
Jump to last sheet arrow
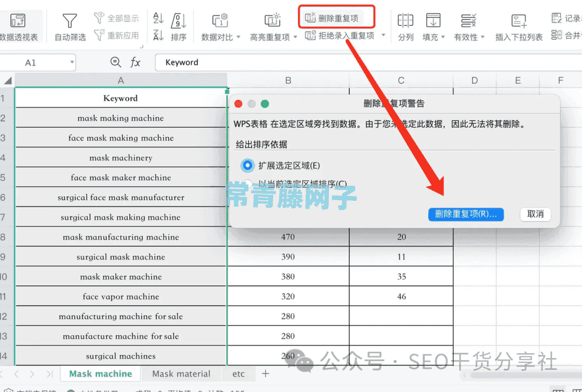[x=50, y=374]
